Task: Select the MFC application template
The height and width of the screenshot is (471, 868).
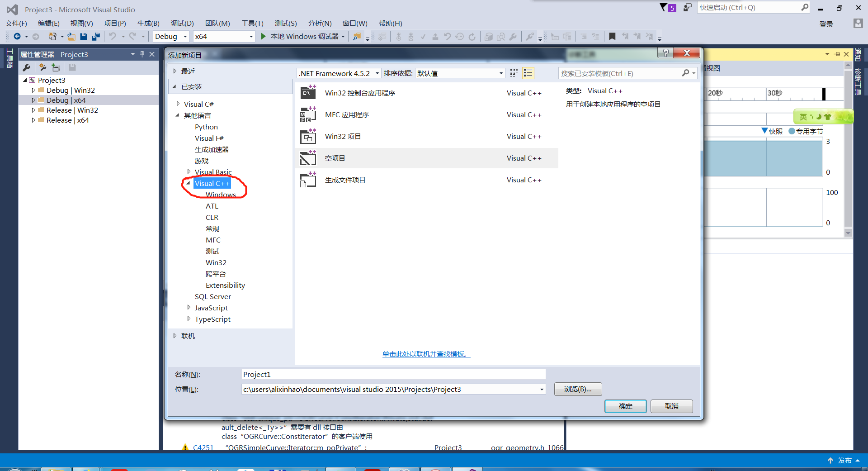Action: click(x=426, y=115)
